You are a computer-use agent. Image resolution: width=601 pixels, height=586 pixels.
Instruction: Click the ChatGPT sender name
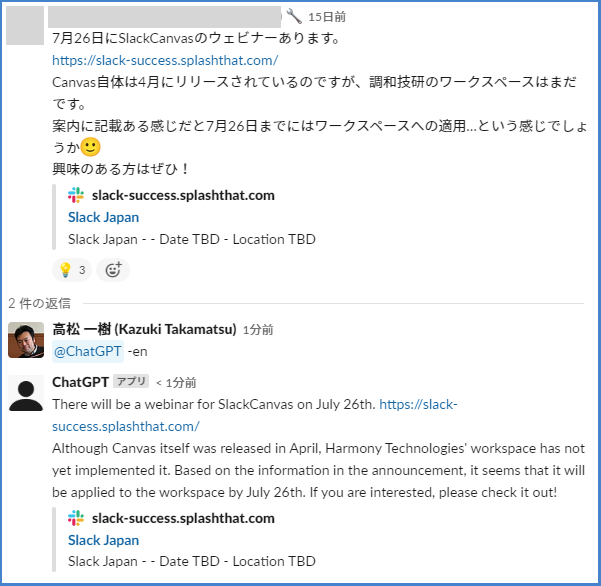80,382
